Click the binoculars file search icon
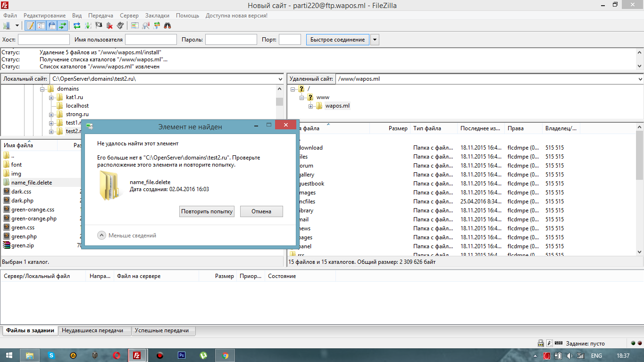This screenshot has width=644, height=362. coord(167,25)
